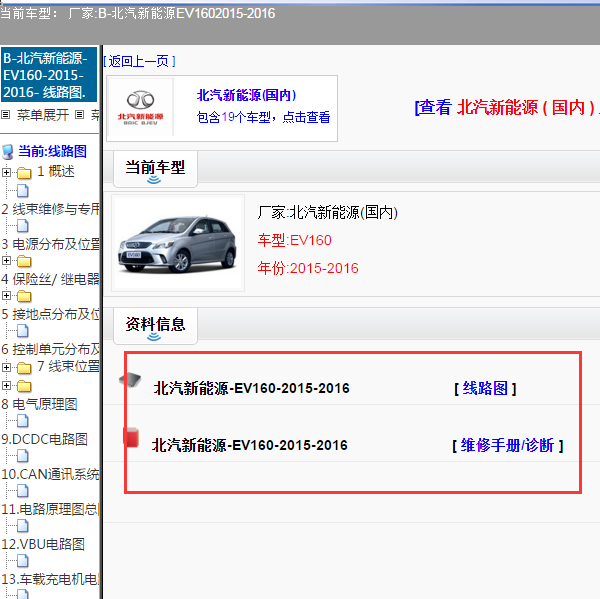This screenshot has width=600, height=599.
Task: Click the blue B-北汽新能源-EV160 sidebar title
Action: click(49, 75)
